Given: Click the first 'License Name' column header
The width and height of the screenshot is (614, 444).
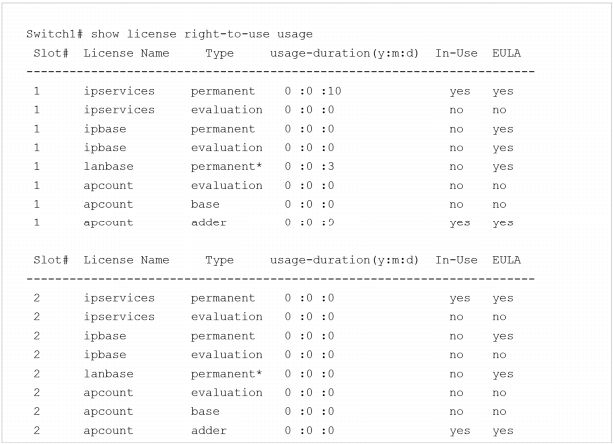Looking at the screenshot, I should [x=126, y=53].
